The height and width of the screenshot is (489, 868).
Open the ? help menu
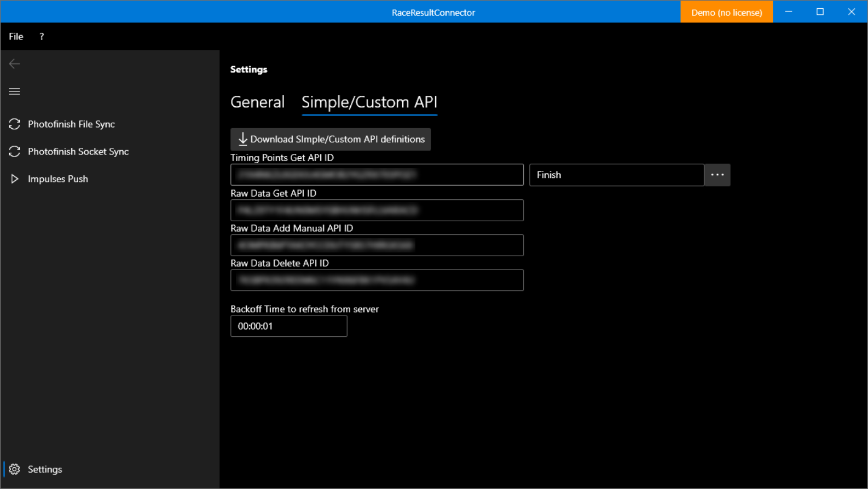pyautogui.click(x=42, y=36)
